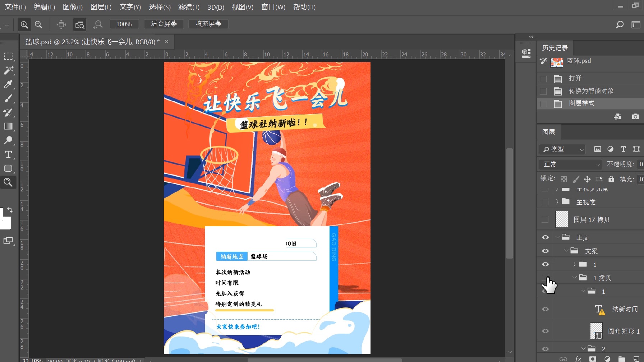
Task: Select the 圆角矩形 1 layer thumbnail
Action: [x=596, y=331]
